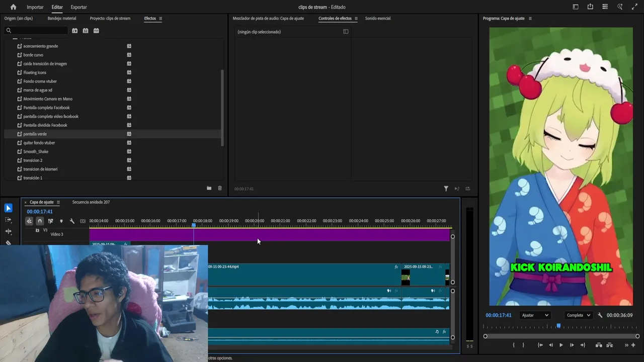Viewport: 644px width, 362px height.
Task: Select the Ripple Edit tool
Action: point(8,231)
